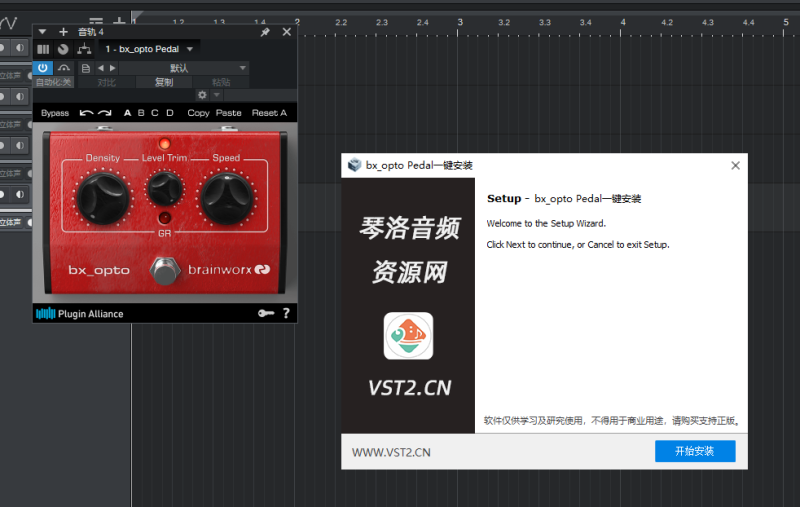Click the brainworx logo on the pedal
The image size is (800, 507).
tap(229, 269)
